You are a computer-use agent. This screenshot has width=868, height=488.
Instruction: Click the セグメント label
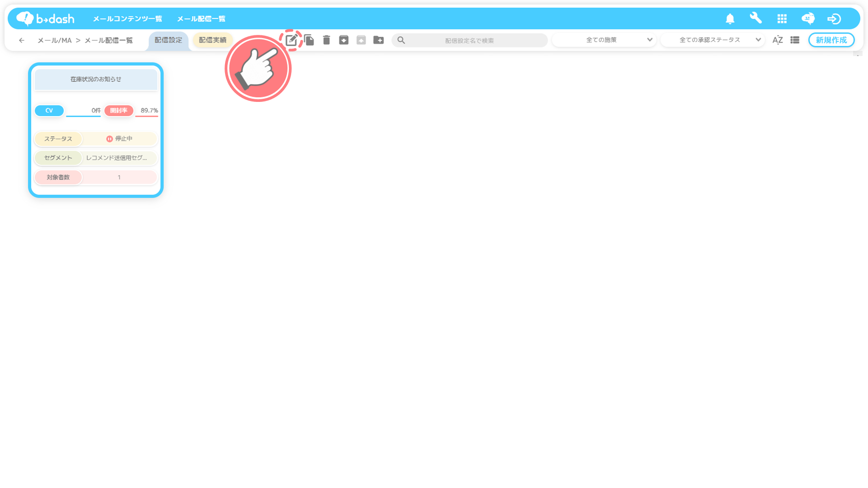58,158
